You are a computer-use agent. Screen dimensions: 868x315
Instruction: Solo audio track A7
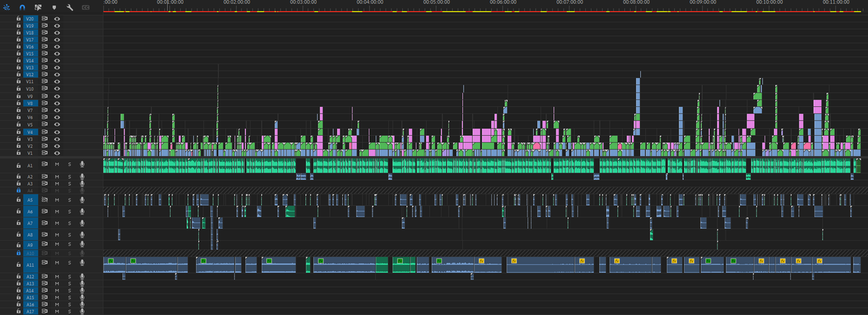click(69, 223)
